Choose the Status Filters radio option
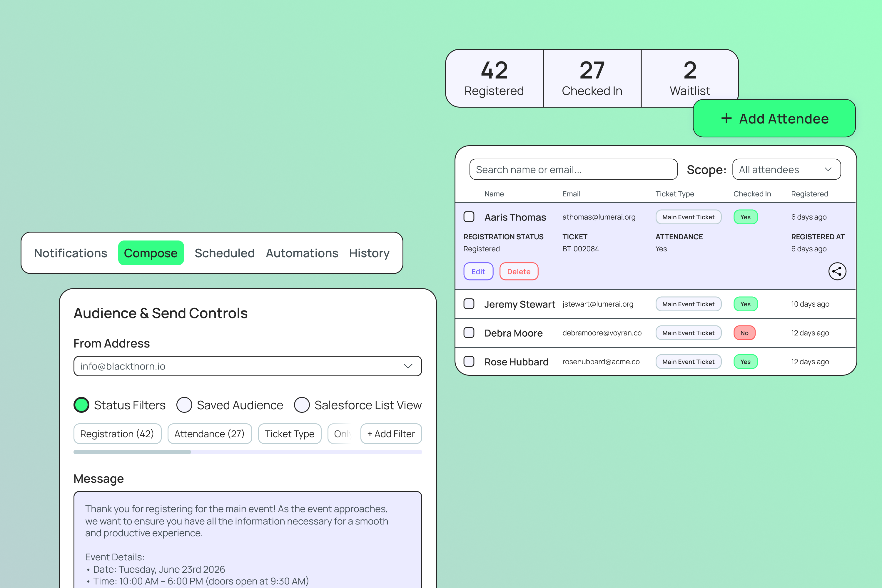Screen dimensions: 882x588 tap(81, 405)
